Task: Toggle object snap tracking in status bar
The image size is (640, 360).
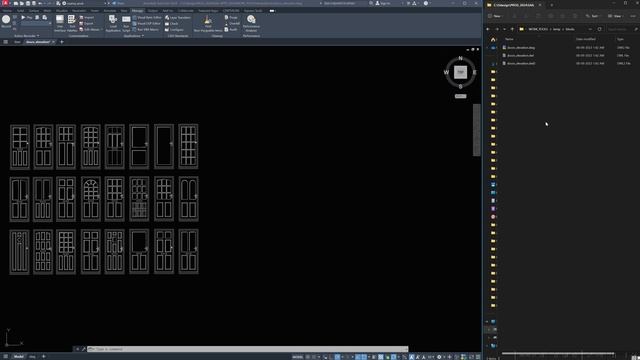Action: click(358, 357)
